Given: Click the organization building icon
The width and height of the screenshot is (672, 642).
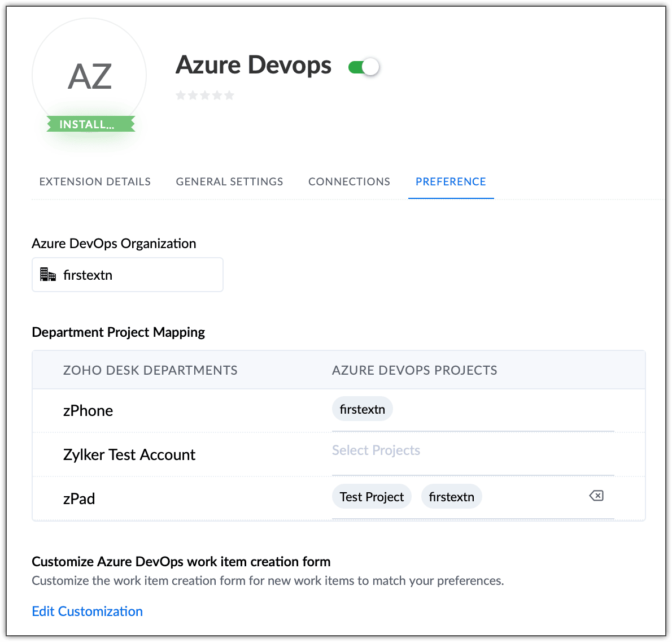Looking at the screenshot, I should (x=47, y=275).
